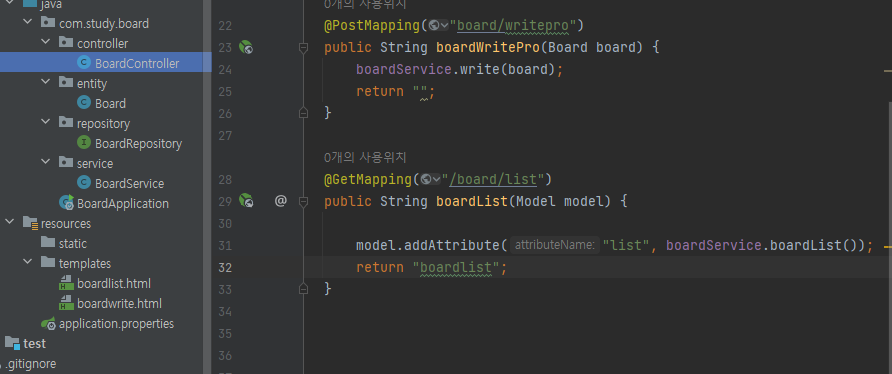Click boardService.write call on line 24
This screenshot has width=892, height=374.
coord(455,69)
